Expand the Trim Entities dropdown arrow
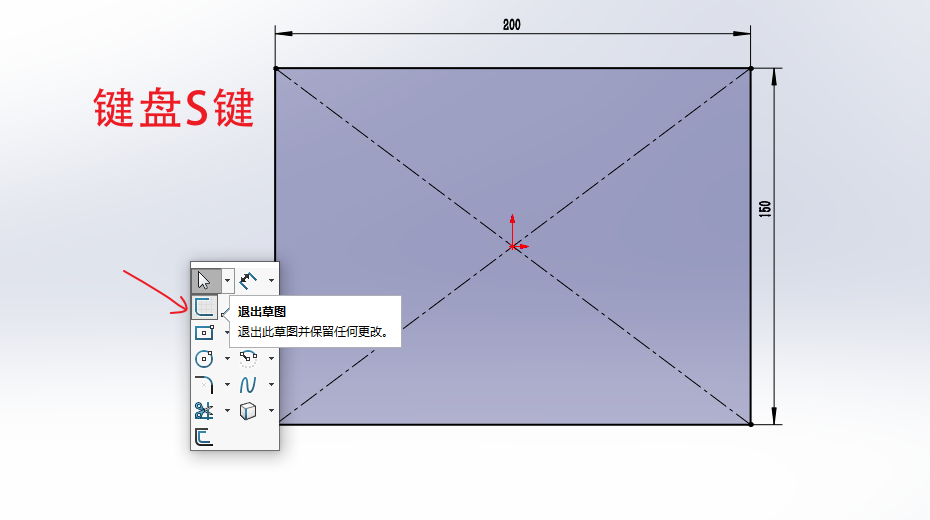 pos(228,410)
